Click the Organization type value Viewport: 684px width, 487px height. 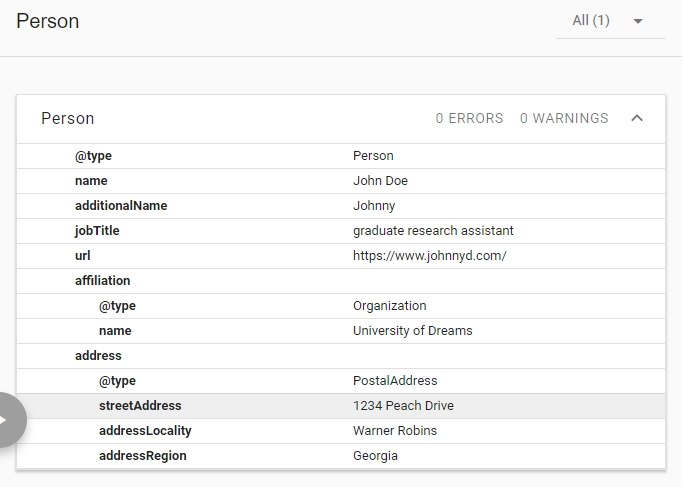[390, 306]
